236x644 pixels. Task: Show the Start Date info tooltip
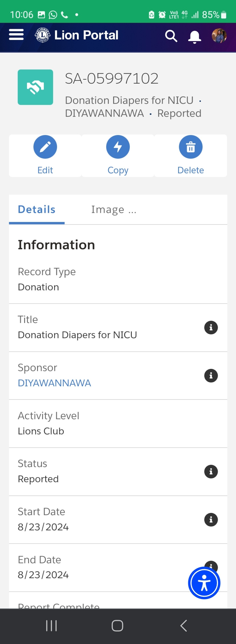pos(211,520)
